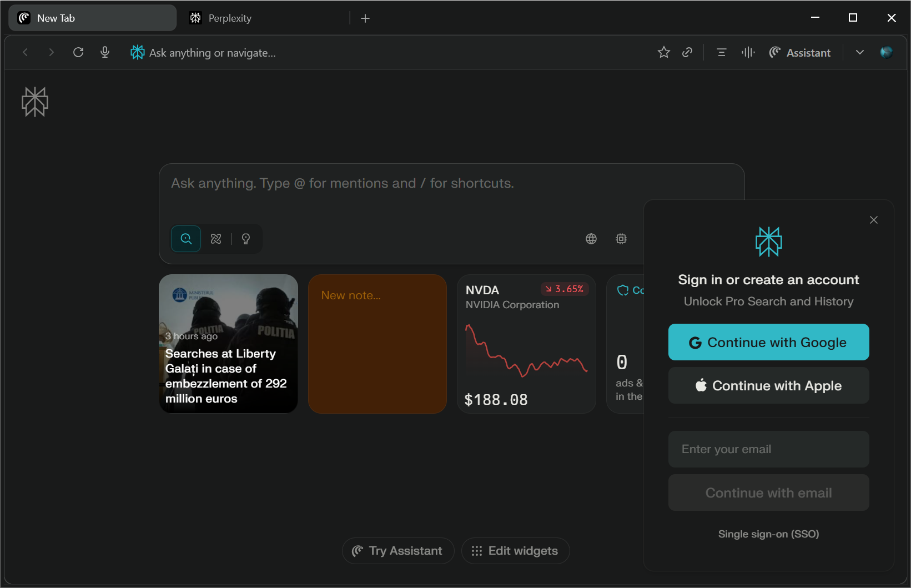Open the reader list icon in toolbar
Image resolution: width=911 pixels, height=588 pixels.
coord(721,52)
